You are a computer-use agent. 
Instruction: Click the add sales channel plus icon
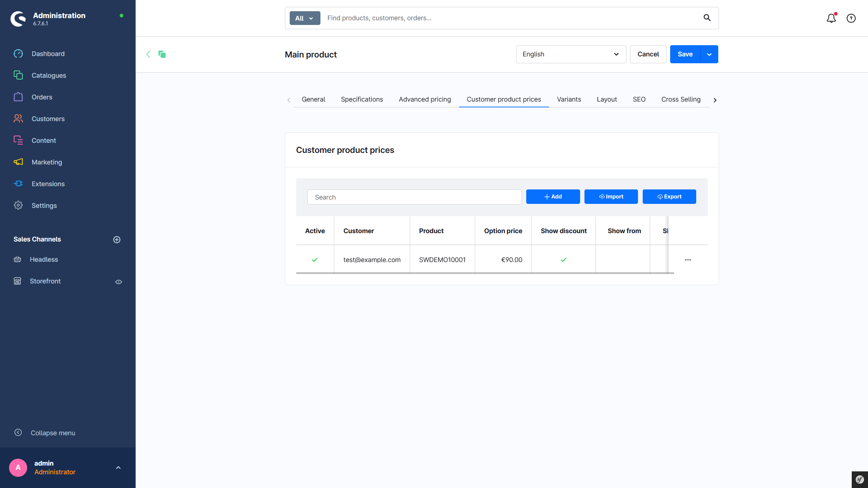click(x=117, y=240)
